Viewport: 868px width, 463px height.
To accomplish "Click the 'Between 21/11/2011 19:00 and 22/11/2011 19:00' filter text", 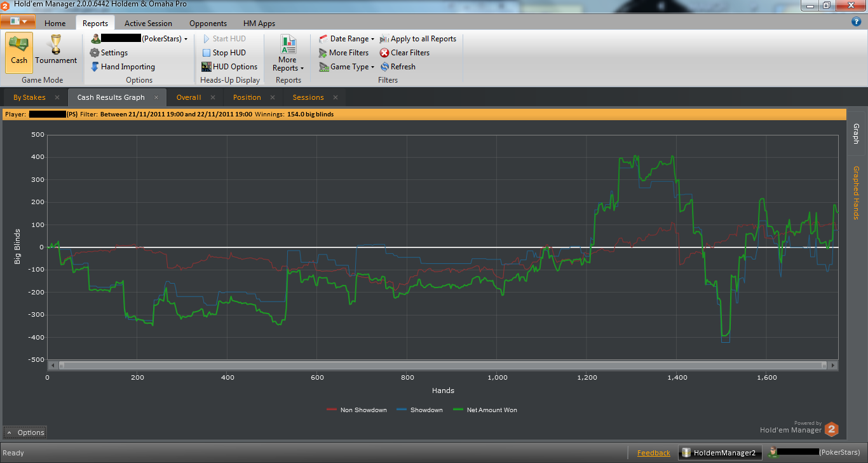I will [176, 114].
